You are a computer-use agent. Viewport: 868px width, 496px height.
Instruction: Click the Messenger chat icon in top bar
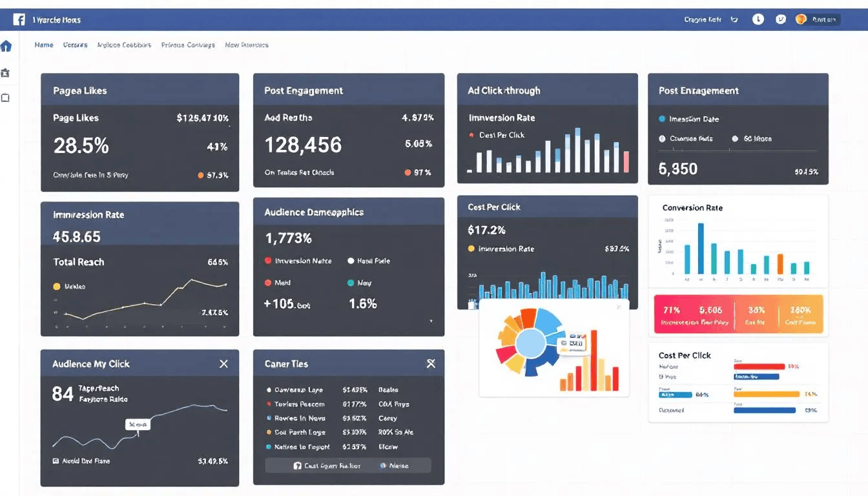(x=781, y=19)
